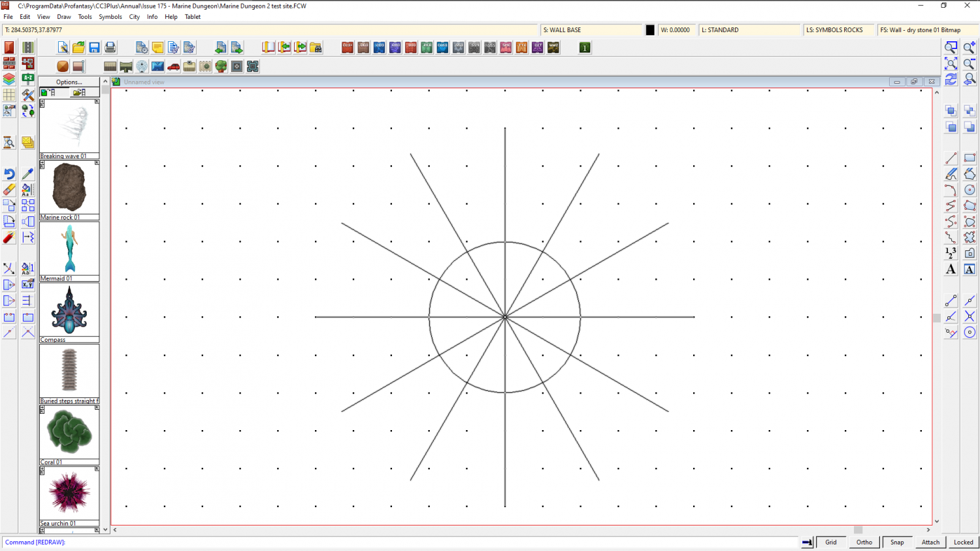Select the Compass symbol thumbnail
Viewport: 980px width, 551px height.
[69, 310]
